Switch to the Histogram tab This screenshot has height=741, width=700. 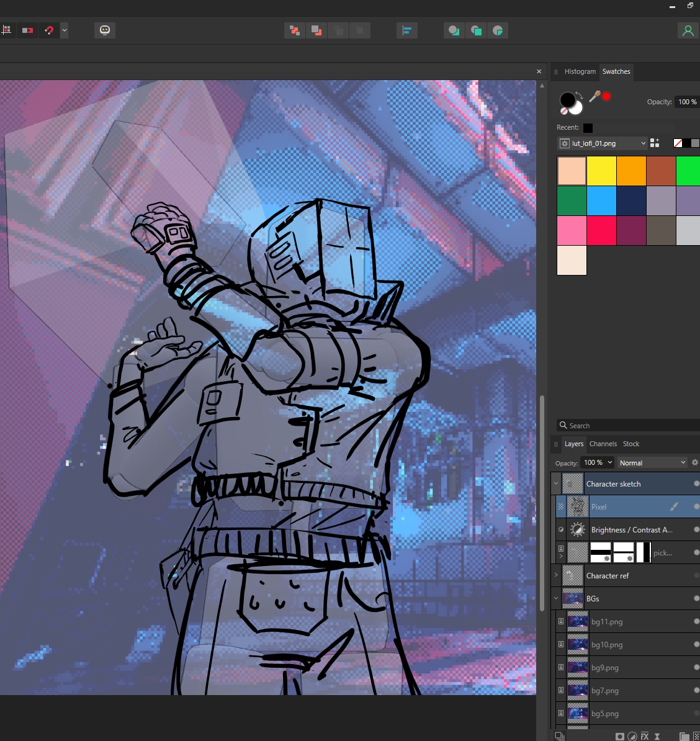(580, 71)
